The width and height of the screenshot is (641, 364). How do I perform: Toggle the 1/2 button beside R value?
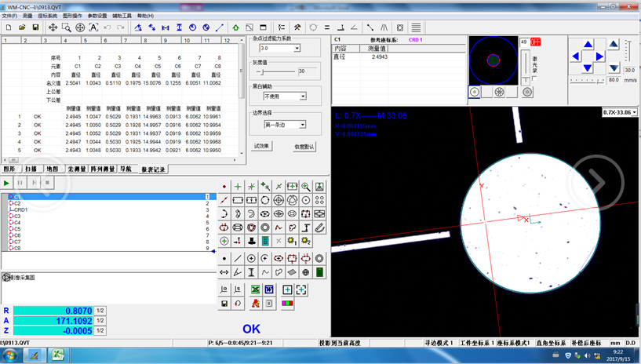click(x=100, y=311)
